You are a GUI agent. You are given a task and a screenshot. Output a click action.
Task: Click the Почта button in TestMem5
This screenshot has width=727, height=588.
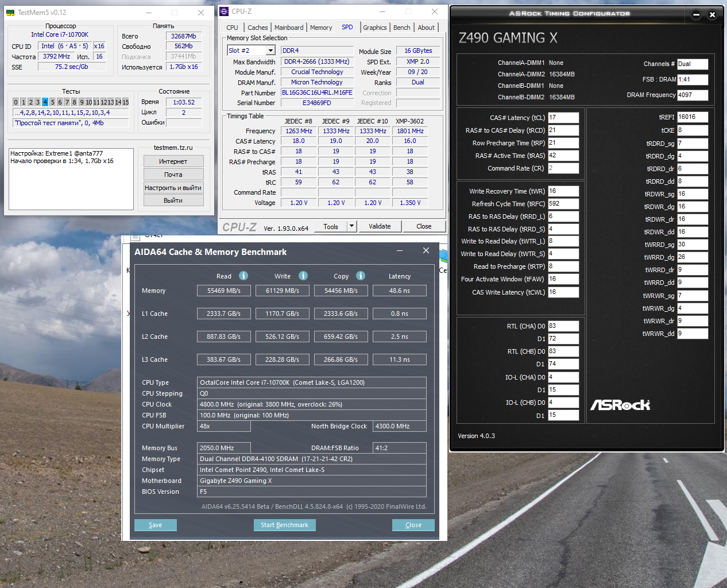(x=173, y=175)
